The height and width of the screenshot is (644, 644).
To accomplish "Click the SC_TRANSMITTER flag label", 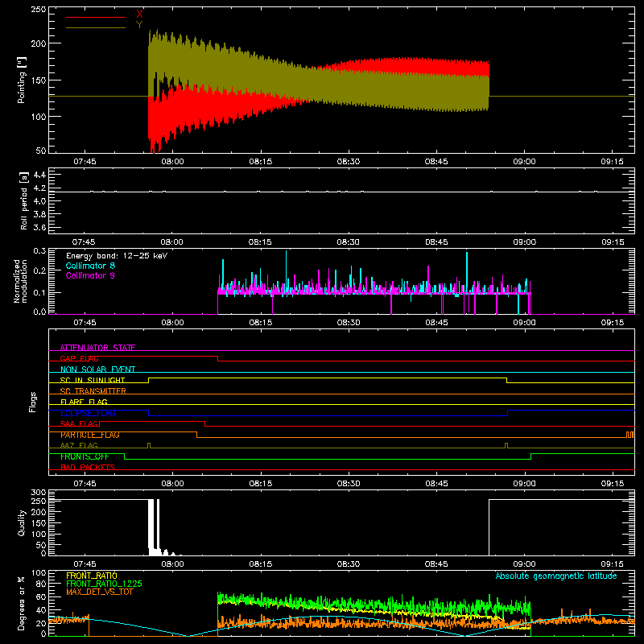I will 93,391.
